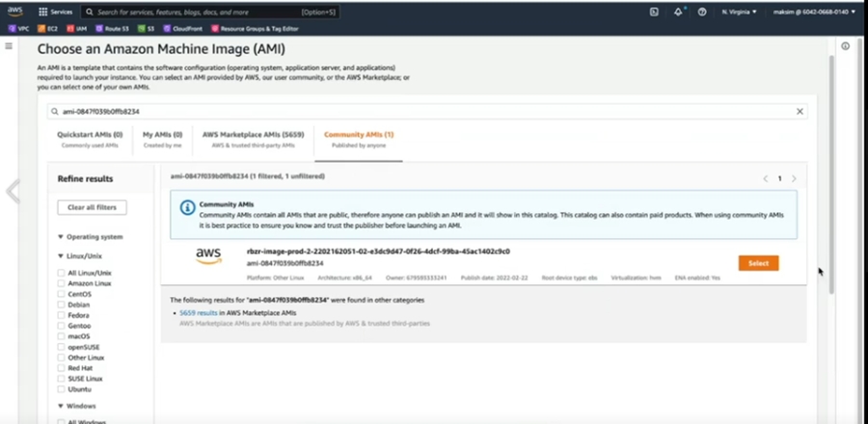Check the Amazon Linux filter
The image size is (868, 424).
[62, 283]
